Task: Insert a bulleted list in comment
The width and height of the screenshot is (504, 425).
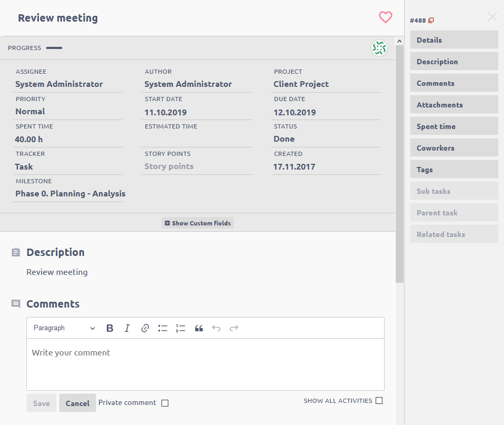Action: [163, 328]
